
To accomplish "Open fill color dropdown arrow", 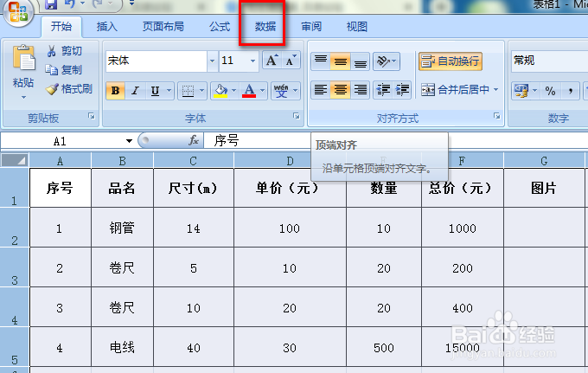I will [x=233, y=90].
